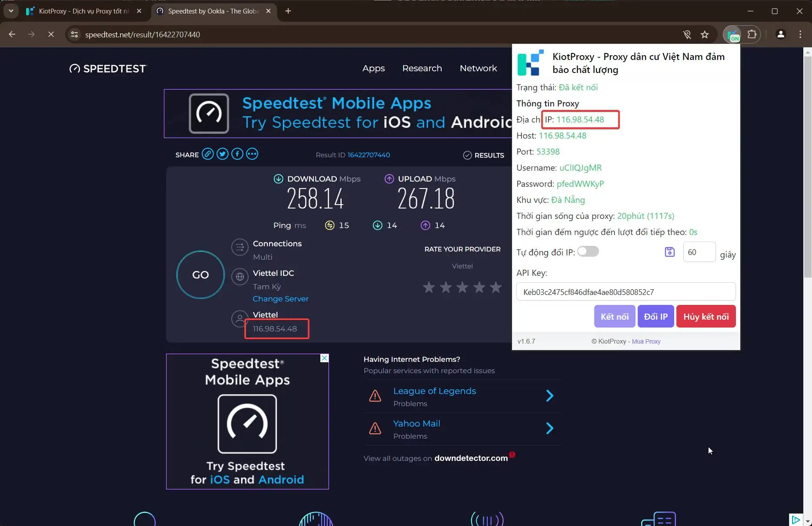Bookmark this page with star icon
The height and width of the screenshot is (526, 812).
(705, 34)
